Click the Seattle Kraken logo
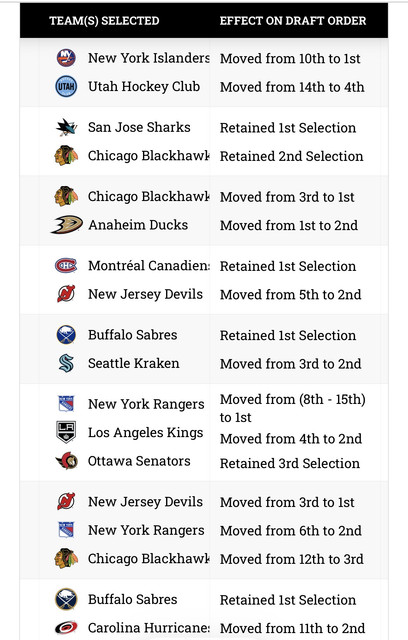Screen dimensions: 408x640 pyautogui.click(x=66, y=363)
